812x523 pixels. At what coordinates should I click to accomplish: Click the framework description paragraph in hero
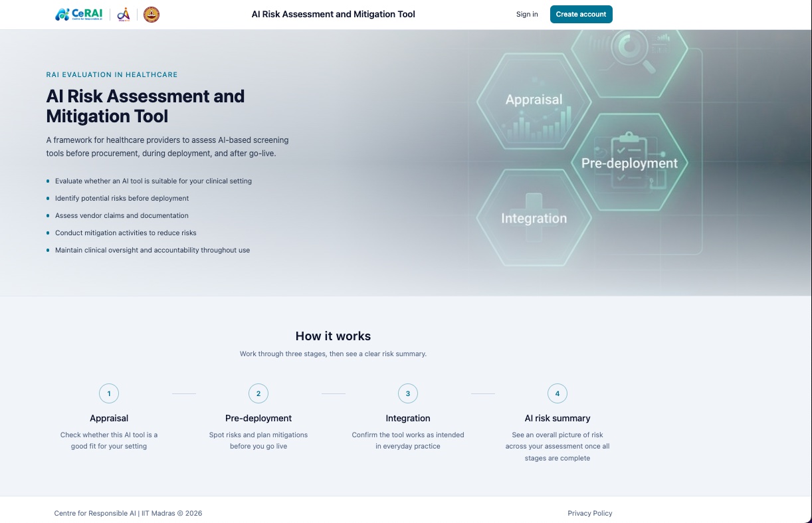pyautogui.click(x=167, y=147)
